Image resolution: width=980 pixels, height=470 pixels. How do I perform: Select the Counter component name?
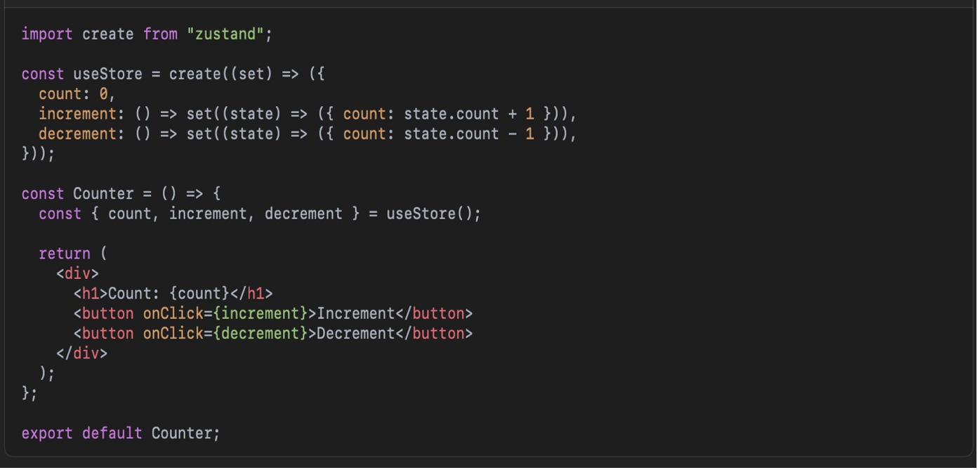click(x=103, y=193)
